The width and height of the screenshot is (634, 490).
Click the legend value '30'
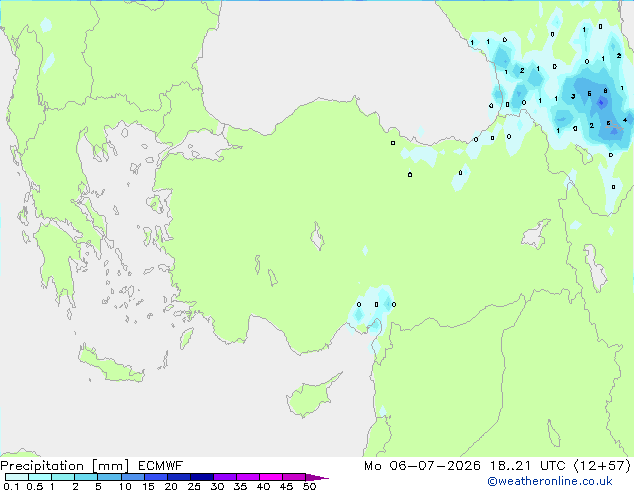(217, 486)
